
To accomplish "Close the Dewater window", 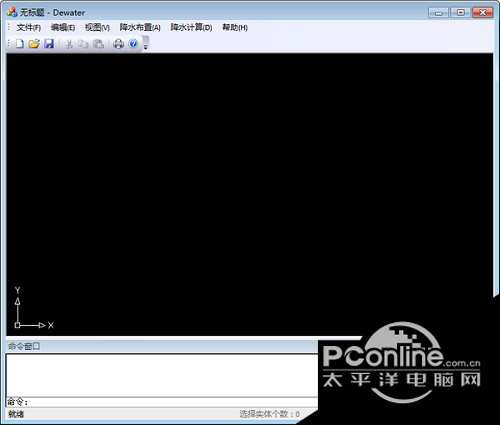I will [x=483, y=13].
